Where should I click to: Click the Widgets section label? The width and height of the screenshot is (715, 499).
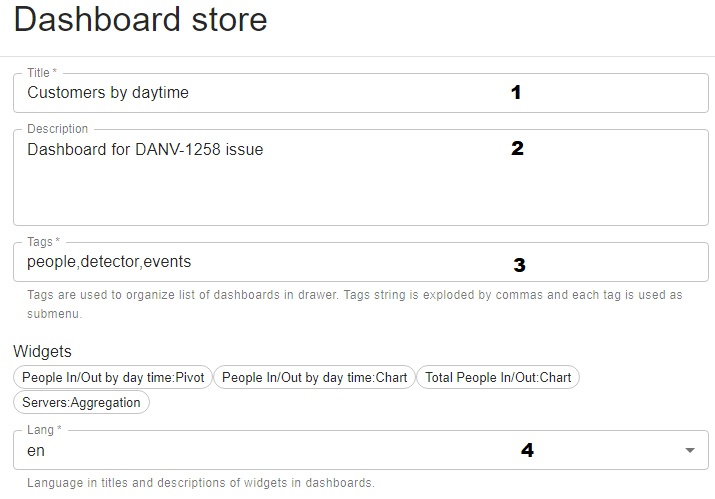tap(42, 351)
